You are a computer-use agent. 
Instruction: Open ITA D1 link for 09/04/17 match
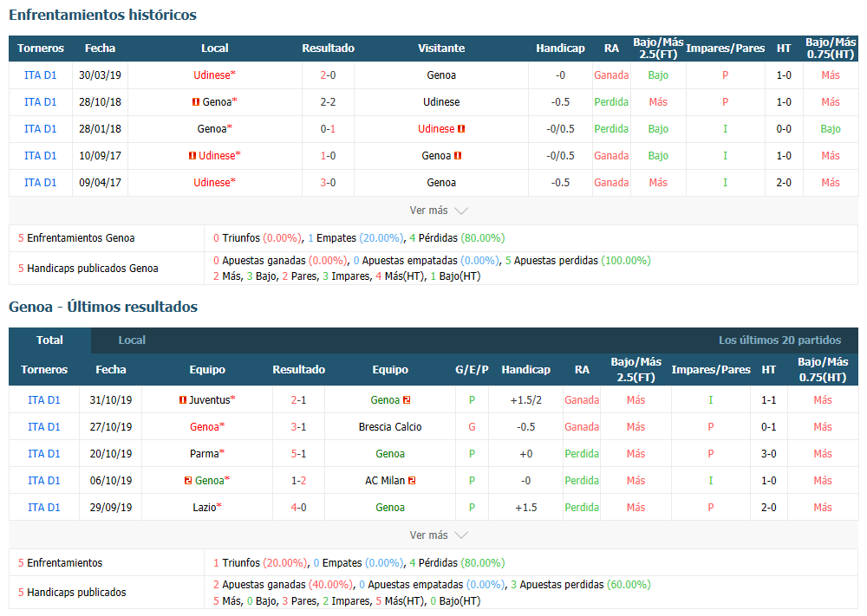41,182
